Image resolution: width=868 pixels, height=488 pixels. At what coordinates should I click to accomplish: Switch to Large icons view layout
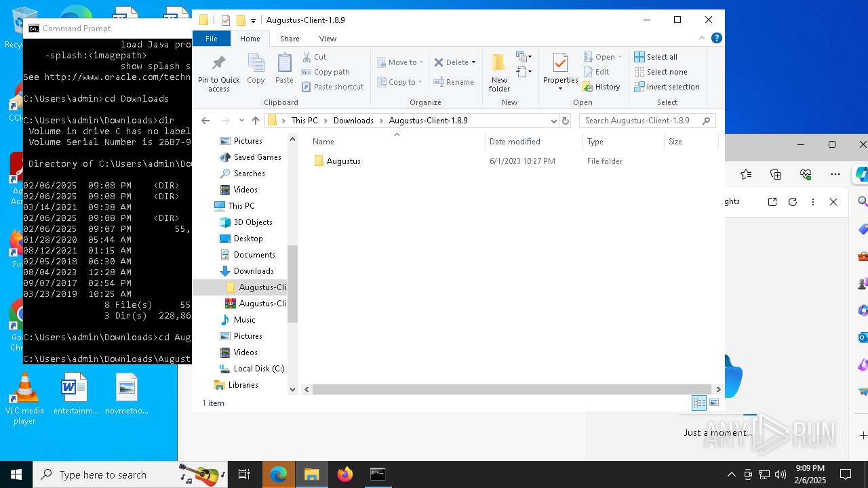click(713, 403)
